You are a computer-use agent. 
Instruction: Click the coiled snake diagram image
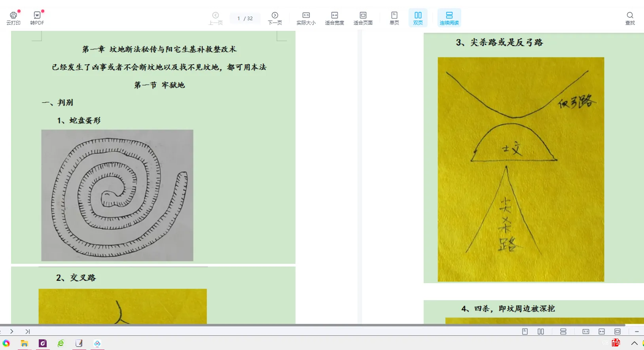pos(117,195)
